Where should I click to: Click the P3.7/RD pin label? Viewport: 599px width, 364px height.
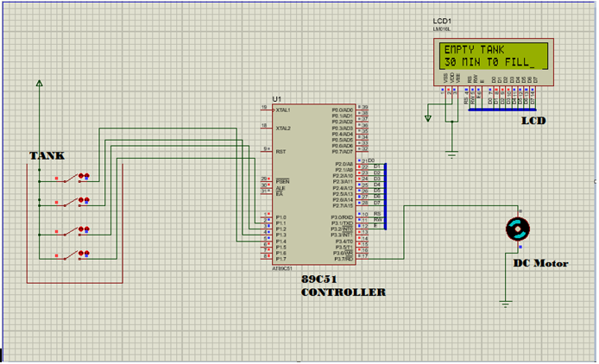[x=344, y=259]
